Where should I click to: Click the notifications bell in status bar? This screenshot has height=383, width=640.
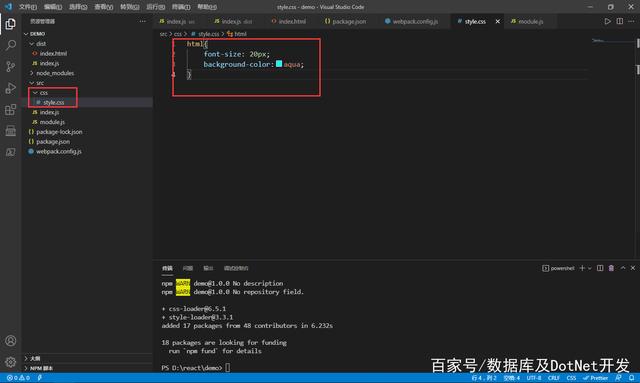(x=631, y=378)
